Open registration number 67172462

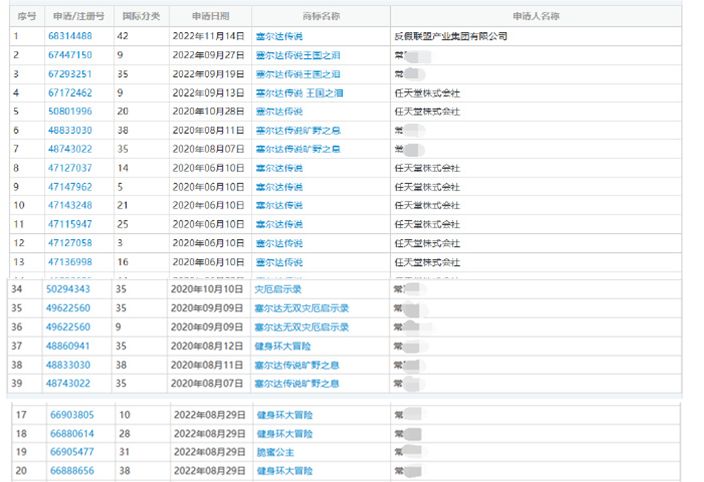click(70, 93)
